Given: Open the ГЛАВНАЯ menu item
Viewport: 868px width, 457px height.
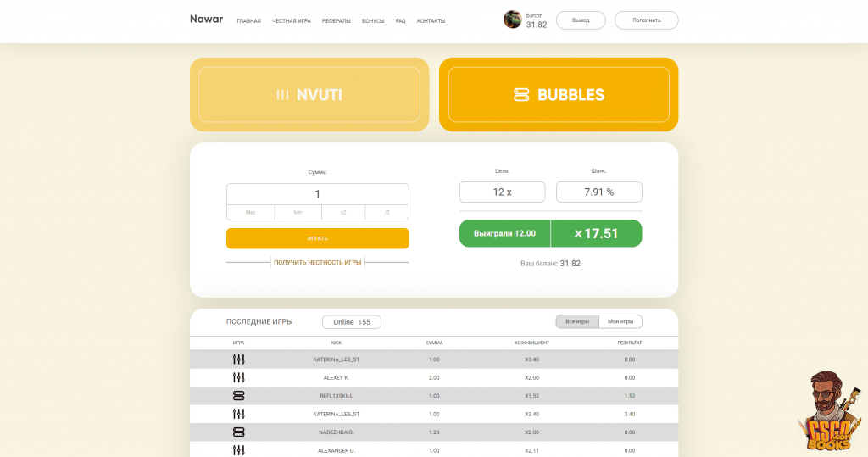Looking at the screenshot, I should click(x=248, y=21).
